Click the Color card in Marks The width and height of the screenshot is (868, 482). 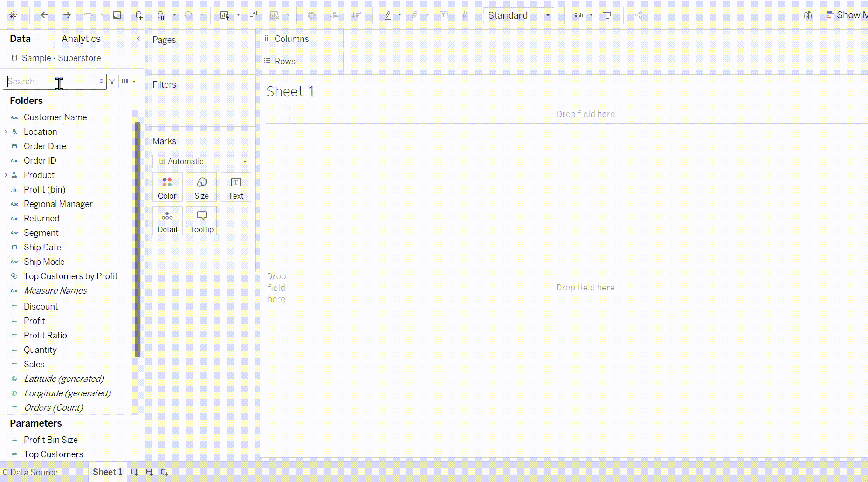tap(167, 187)
